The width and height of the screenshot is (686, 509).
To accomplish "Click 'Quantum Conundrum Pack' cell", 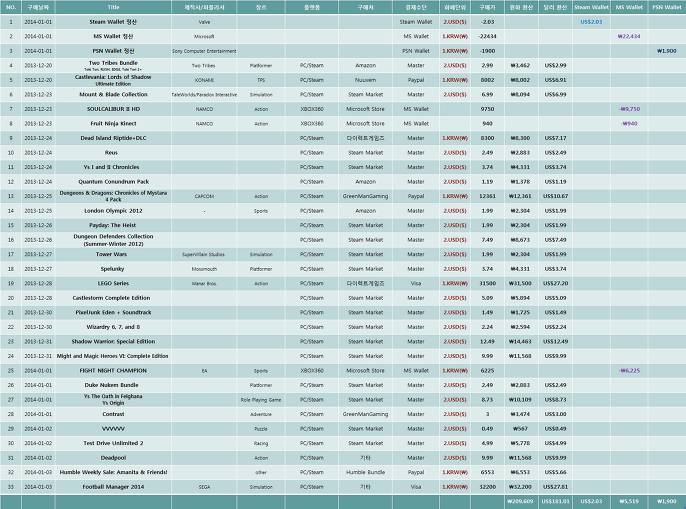I will tap(113, 182).
